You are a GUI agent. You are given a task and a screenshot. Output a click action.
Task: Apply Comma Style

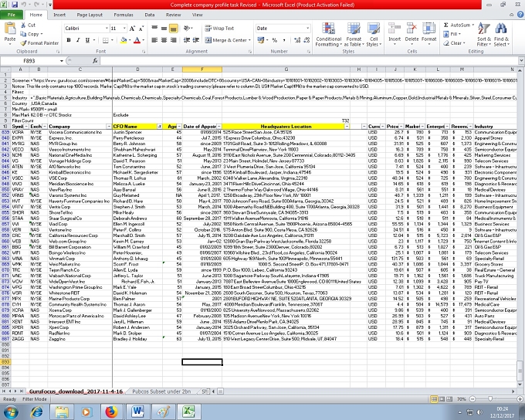pyautogui.click(x=284, y=40)
